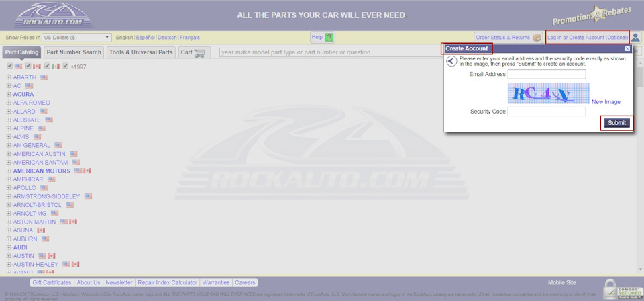
Task: Toggle the Canada market checkbox
Action: point(28,66)
